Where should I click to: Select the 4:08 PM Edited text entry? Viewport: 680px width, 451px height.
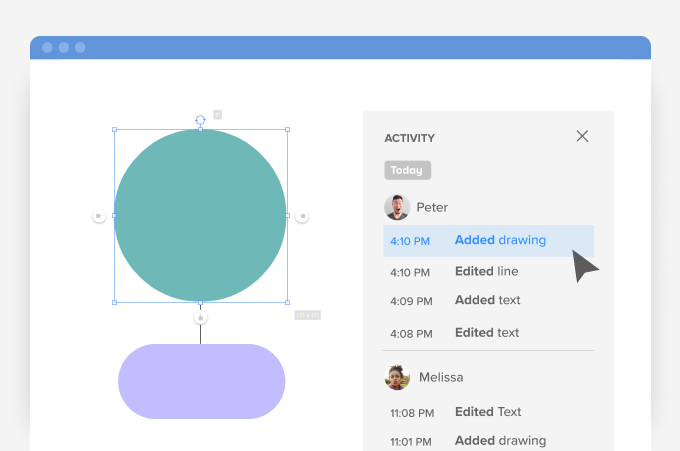[x=454, y=333]
